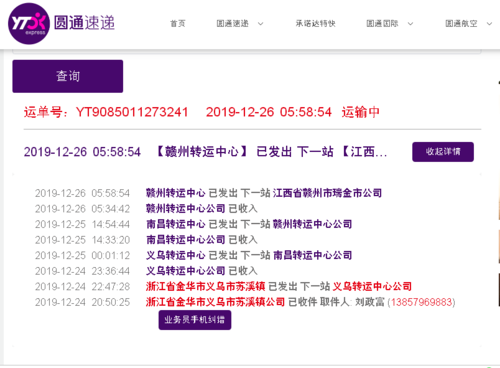500x368 pixels.
Task: Open 南昌转运中心公司 in the 00:01:12 row
Action: (312, 255)
